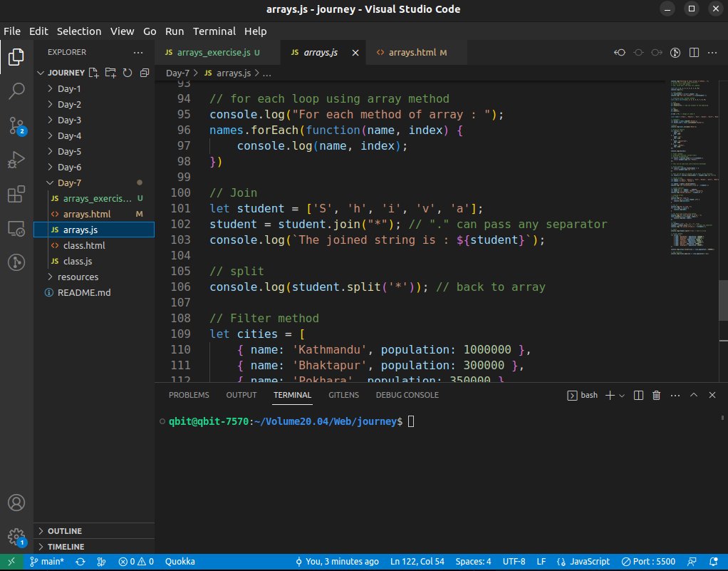Viewport: 728px width, 571px height.
Task: Open the Accounts menu icon
Action: click(x=16, y=503)
